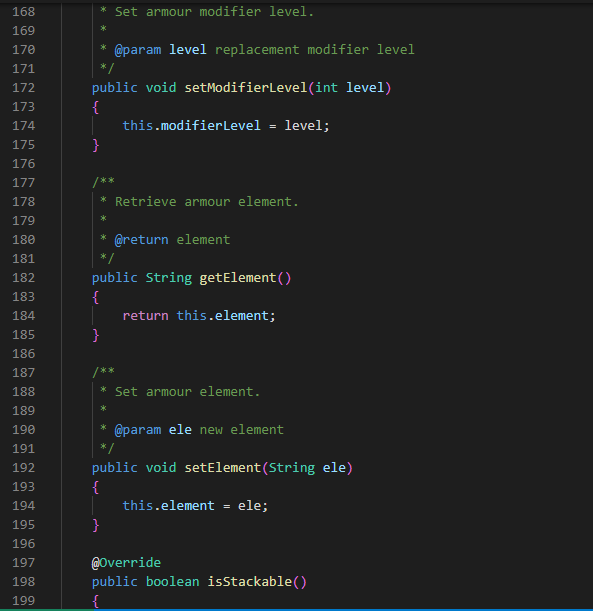Click comment text 'new element' on line 190
Image resolution: width=593 pixels, height=611 pixels.
point(242,430)
